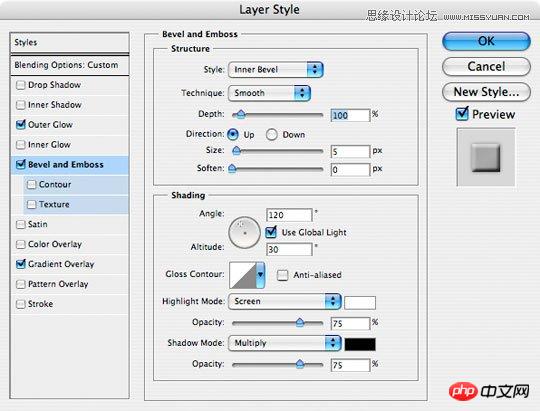Screen dimensions: 540x411
Task: Click the OK button
Action: (486, 41)
